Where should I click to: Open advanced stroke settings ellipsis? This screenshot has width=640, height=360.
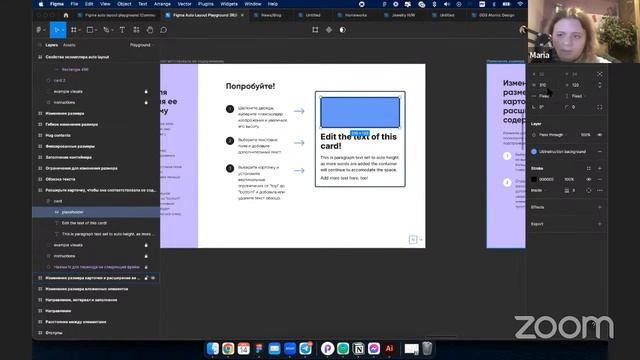pos(600,190)
